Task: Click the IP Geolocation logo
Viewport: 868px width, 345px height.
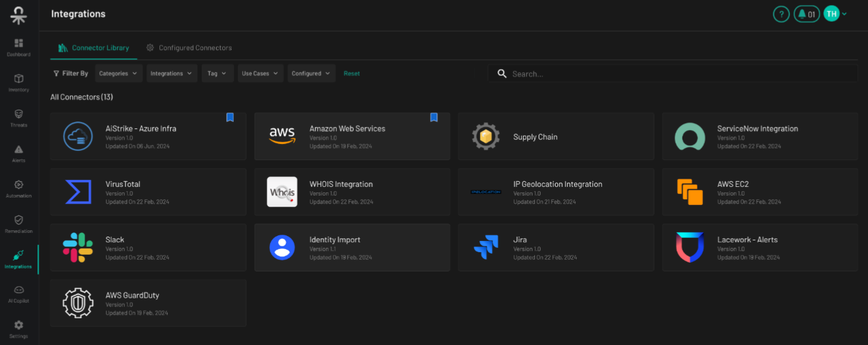Action: 486,192
